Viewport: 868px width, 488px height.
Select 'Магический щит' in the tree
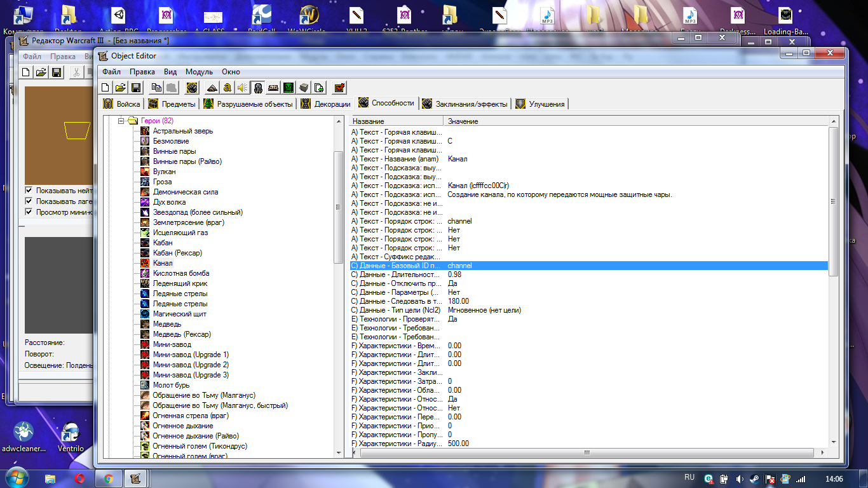(x=180, y=314)
